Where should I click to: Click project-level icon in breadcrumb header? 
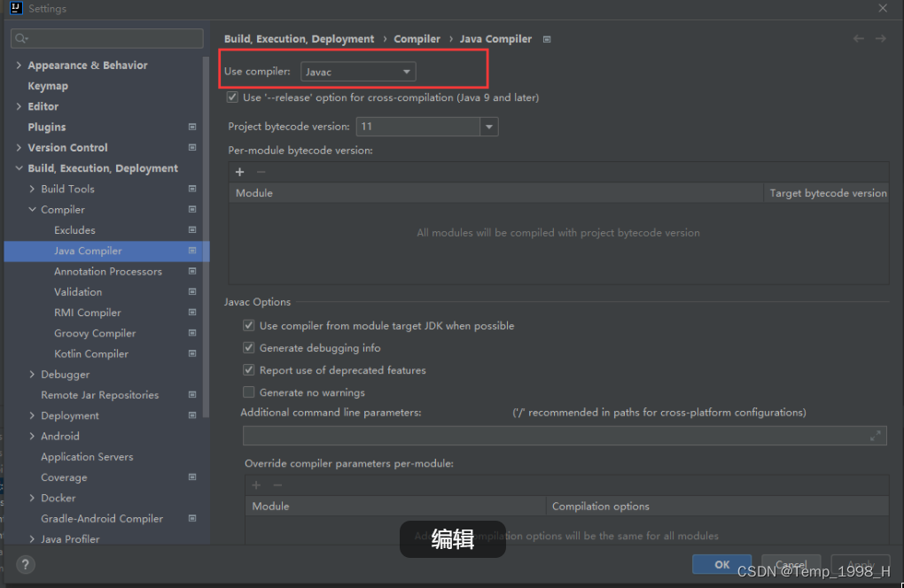[547, 39]
